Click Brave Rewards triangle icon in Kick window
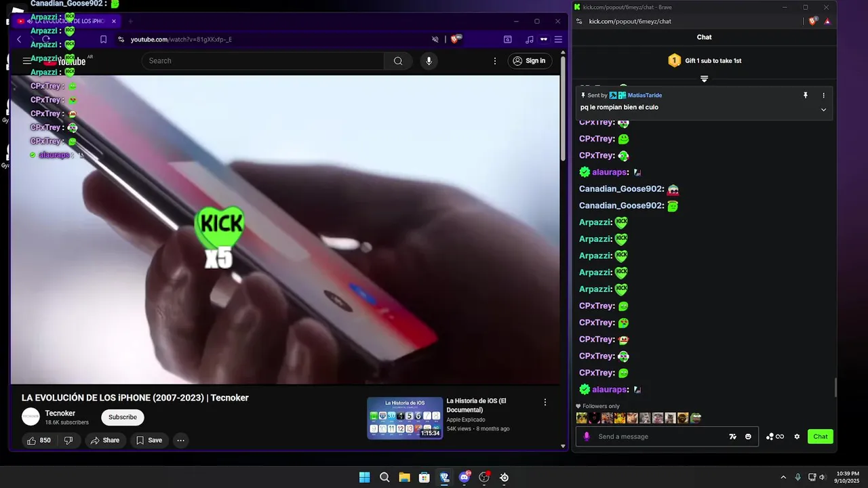Image resolution: width=868 pixels, height=488 pixels. click(827, 21)
